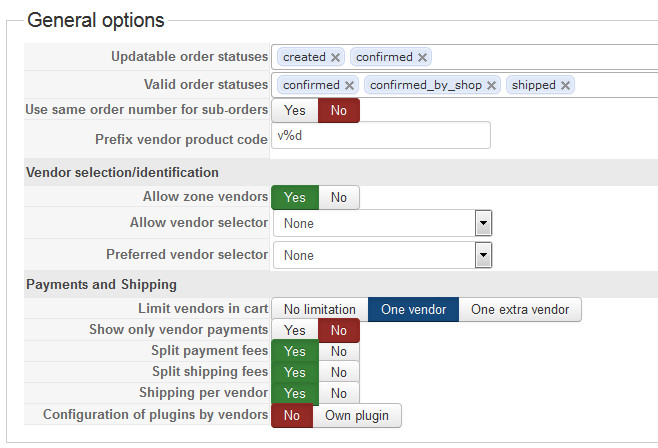Remove the 'created' tag from updatable statuses
658x448 pixels.
pos(336,58)
